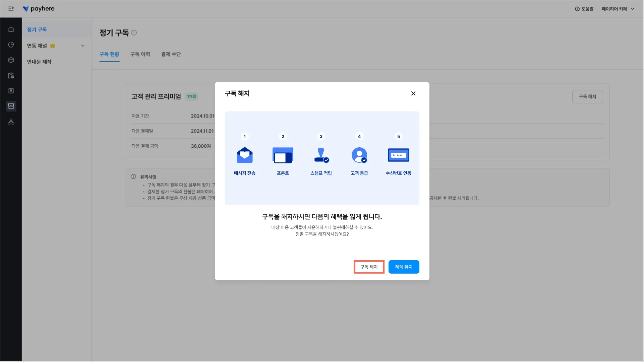Click the info icon beside 정기 구독 title
This screenshot has width=644, height=362.
click(134, 33)
